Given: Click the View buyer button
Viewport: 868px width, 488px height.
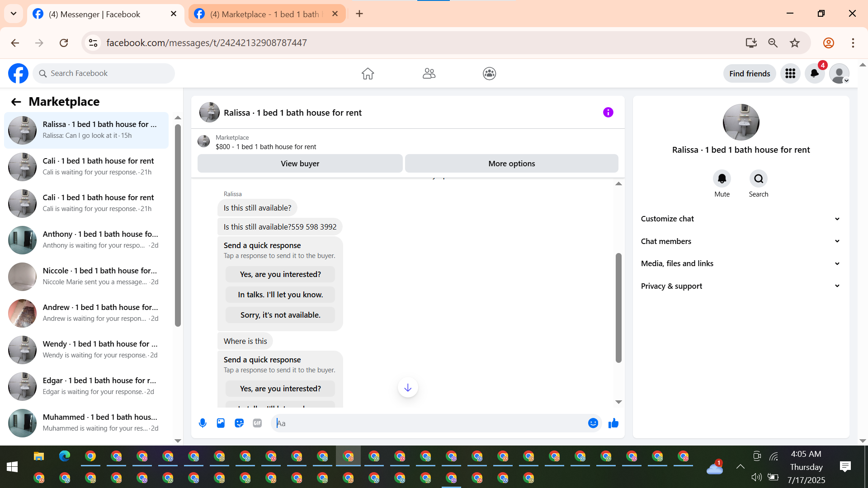Looking at the screenshot, I should point(300,164).
